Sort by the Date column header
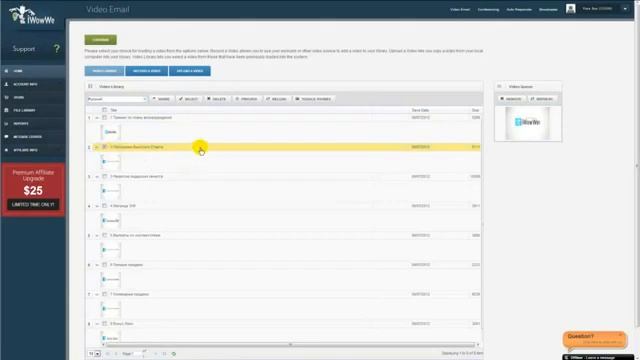640x360 pixels. pos(420,110)
